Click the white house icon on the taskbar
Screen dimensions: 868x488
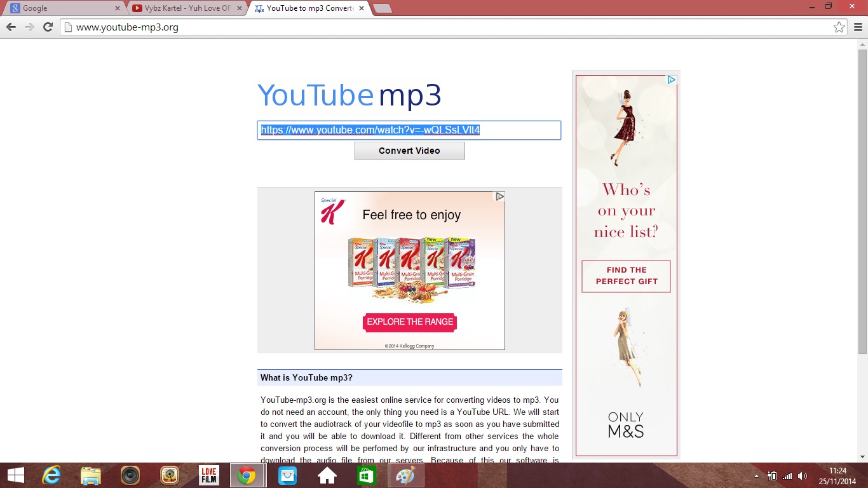pyautogui.click(x=327, y=475)
